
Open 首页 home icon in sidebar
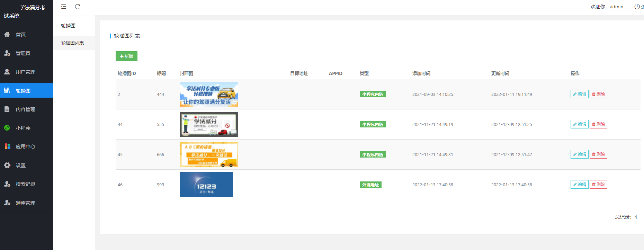coord(7,34)
